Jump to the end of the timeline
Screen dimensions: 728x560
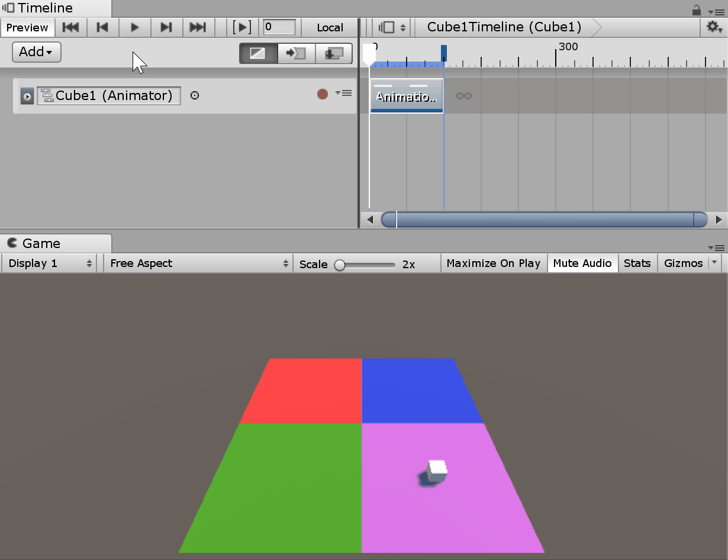(198, 27)
